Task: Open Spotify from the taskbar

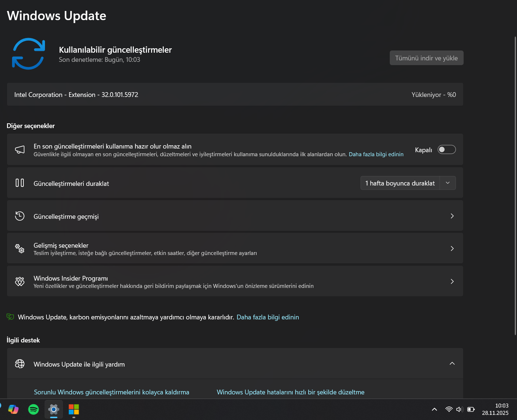Action: pyautogui.click(x=34, y=409)
